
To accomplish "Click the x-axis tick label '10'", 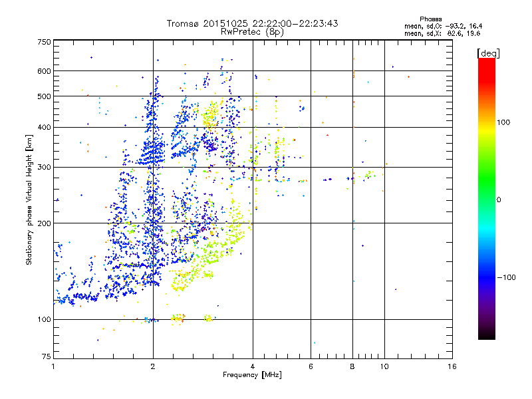I will pyautogui.click(x=384, y=366).
